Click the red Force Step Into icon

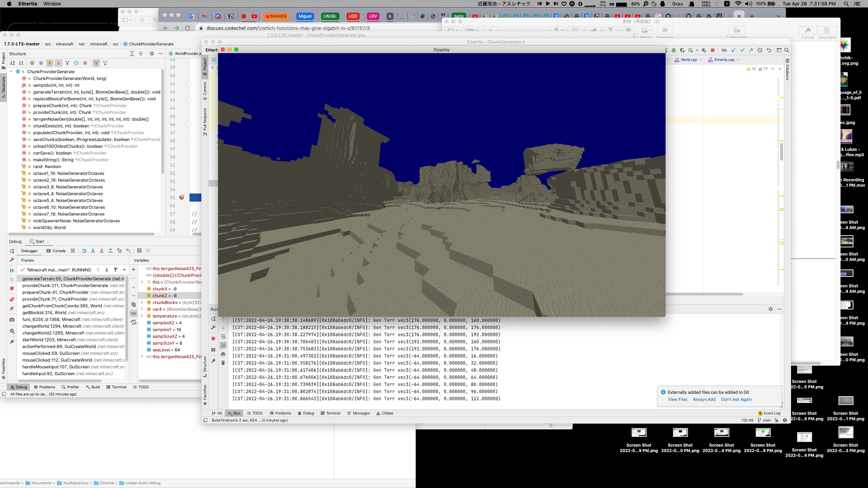click(x=102, y=251)
